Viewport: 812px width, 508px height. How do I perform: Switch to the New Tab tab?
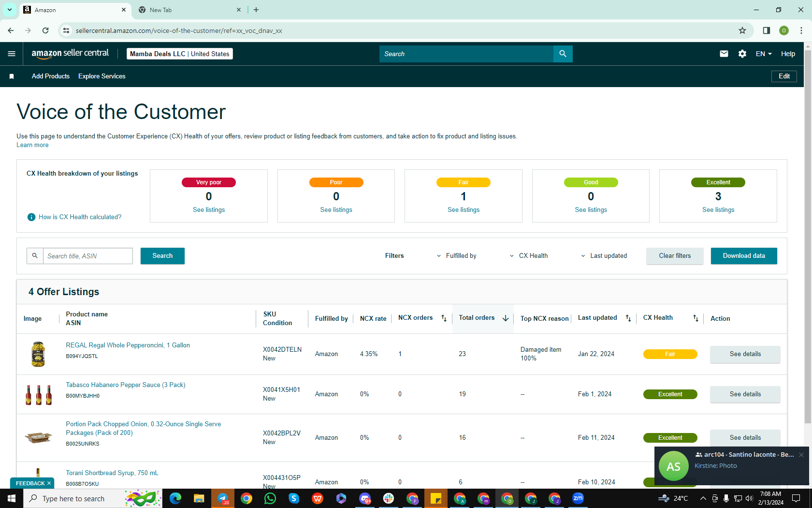coord(189,10)
